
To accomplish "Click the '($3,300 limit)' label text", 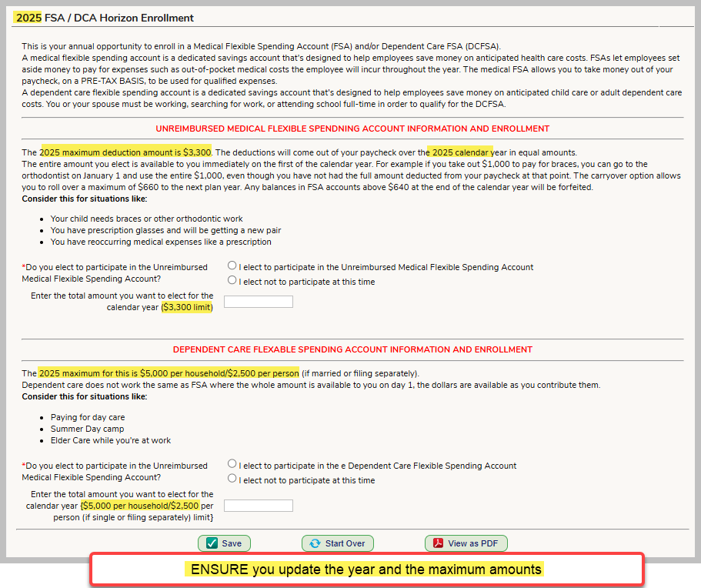I will pyautogui.click(x=187, y=307).
